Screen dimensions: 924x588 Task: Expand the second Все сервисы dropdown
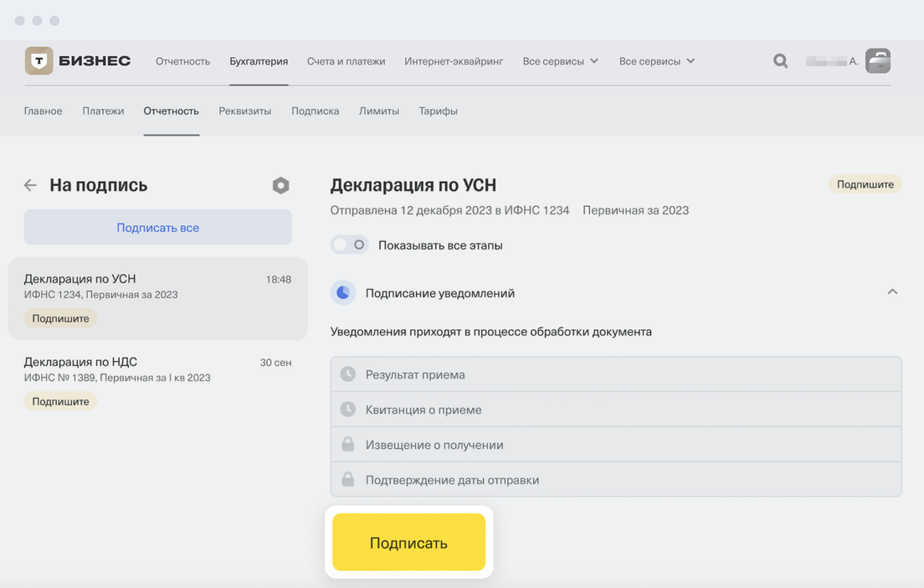tap(656, 61)
